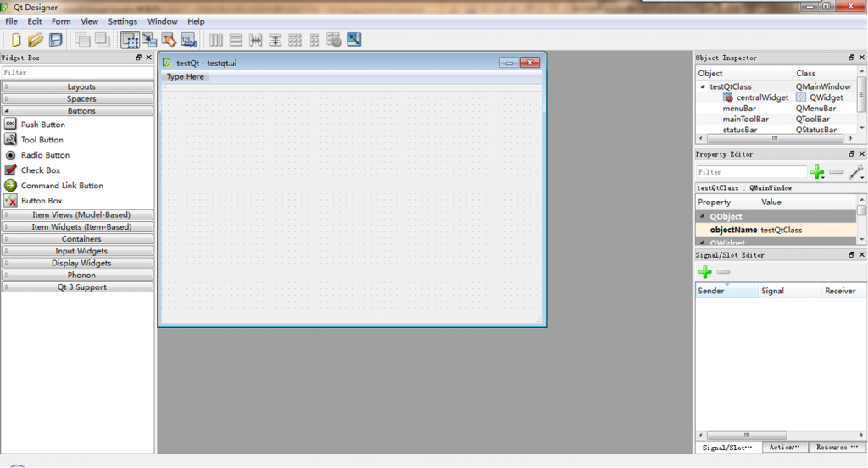Click the Adjust Size toolbar icon
Screen dimensions: 868x468
[353, 40]
